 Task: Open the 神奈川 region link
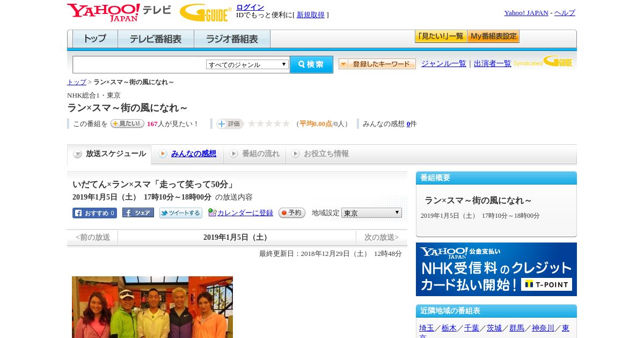pyautogui.click(x=543, y=328)
